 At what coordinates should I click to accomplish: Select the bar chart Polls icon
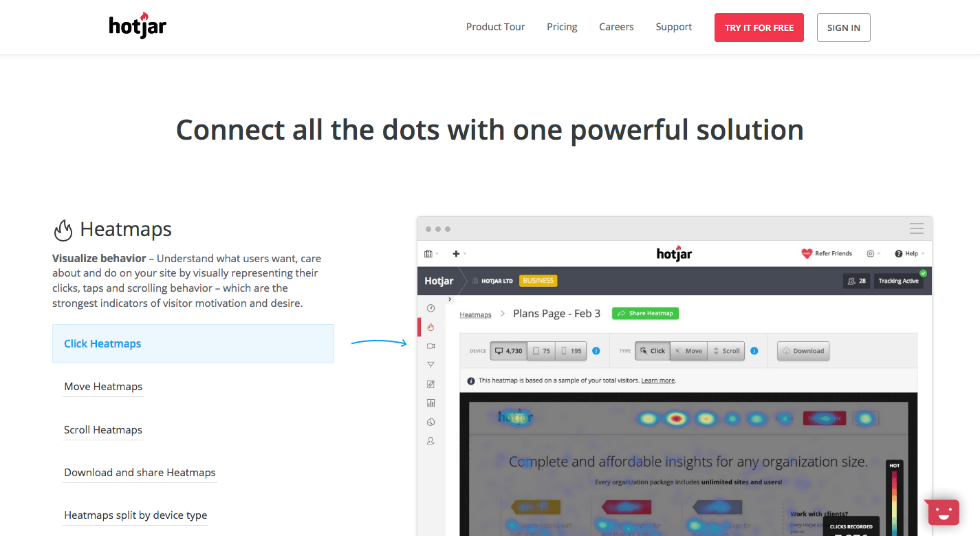431,403
